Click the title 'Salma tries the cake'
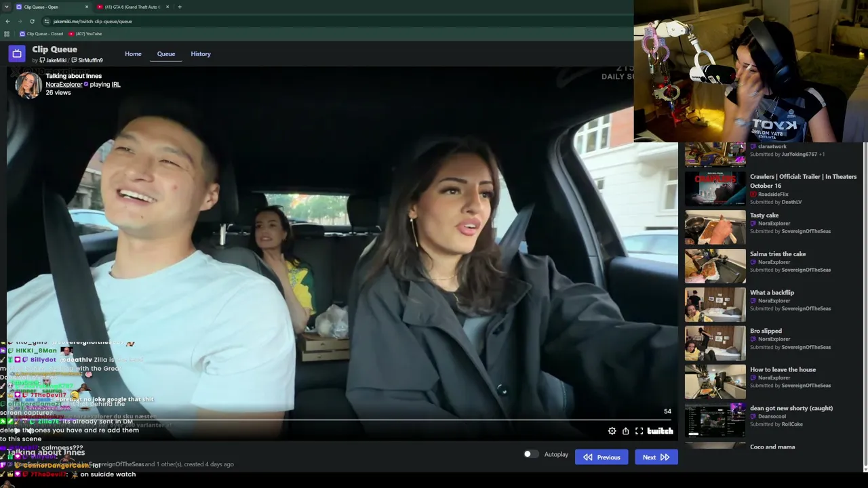Viewport: 868px width, 488px height. click(778, 254)
